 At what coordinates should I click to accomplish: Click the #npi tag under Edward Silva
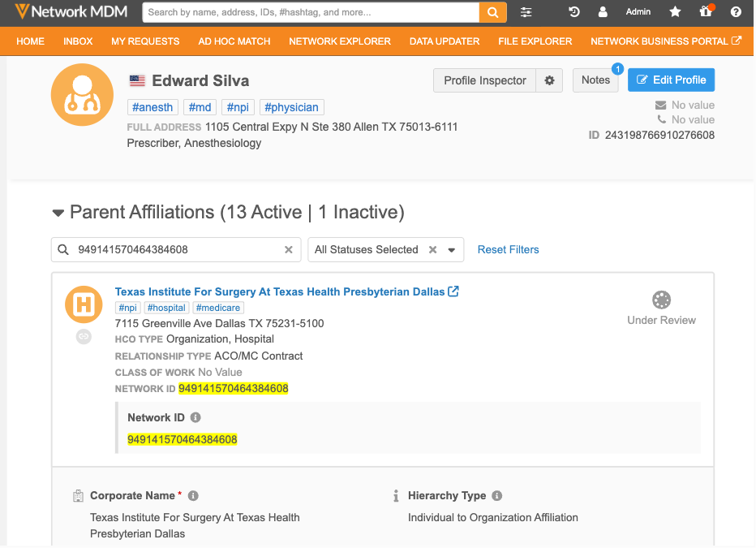238,107
